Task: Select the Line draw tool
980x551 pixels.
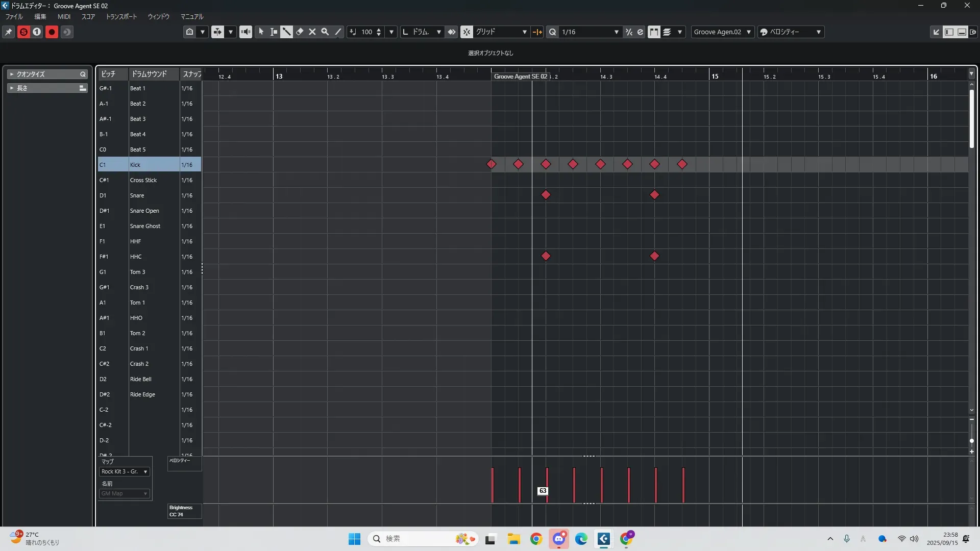Action: point(338,32)
